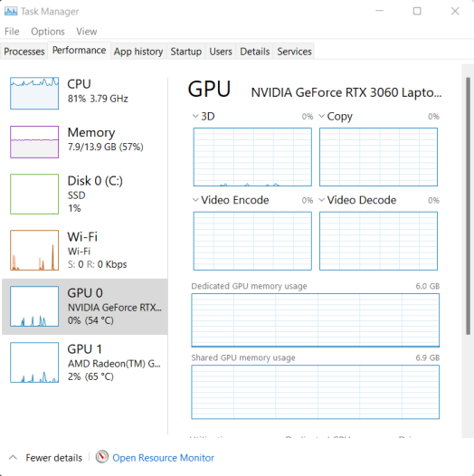
Task: Click the GPU 0 '0% (54 °C)' text
Action: pos(90,320)
